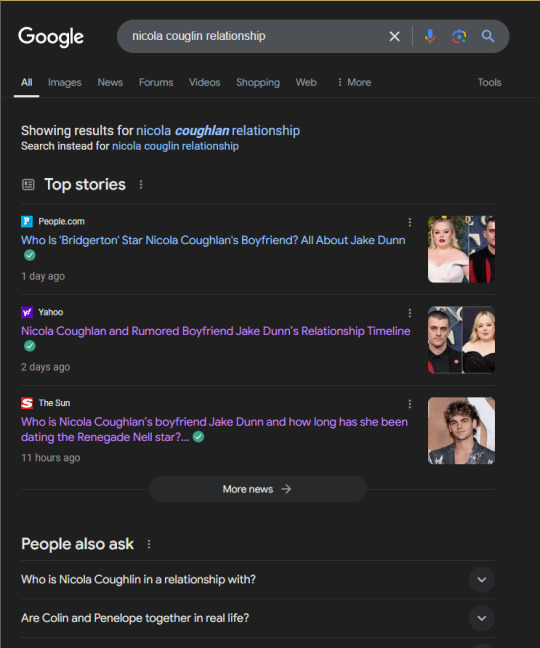Viewport: 540px width, 648px height.
Task: Search instead for 'nicola couglin relationship'
Action: click(x=175, y=146)
